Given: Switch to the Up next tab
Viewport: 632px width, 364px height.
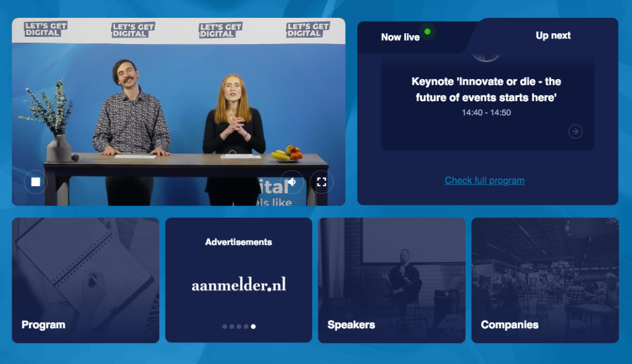Looking at the screenshot, I should point(553,35).
